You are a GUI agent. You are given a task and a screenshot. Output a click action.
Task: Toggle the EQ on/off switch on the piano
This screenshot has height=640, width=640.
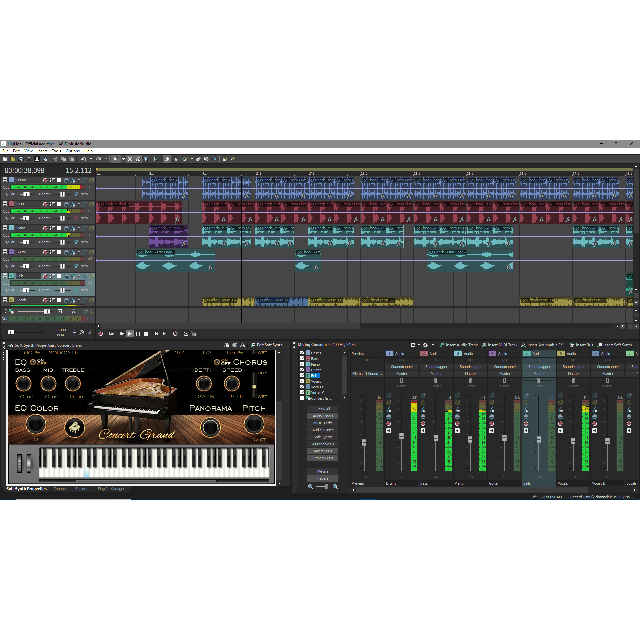coord(31,361)
